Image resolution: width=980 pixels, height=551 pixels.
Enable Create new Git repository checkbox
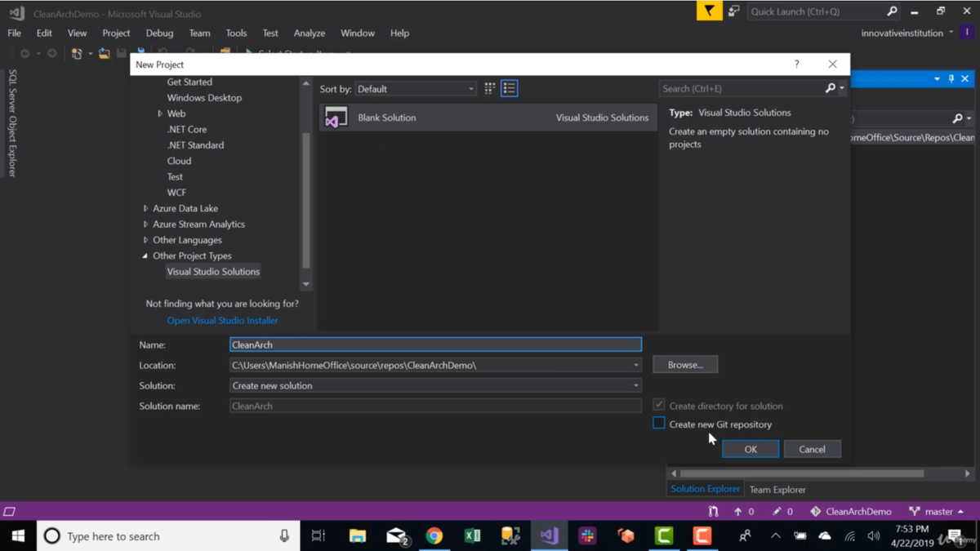(659, 424)
